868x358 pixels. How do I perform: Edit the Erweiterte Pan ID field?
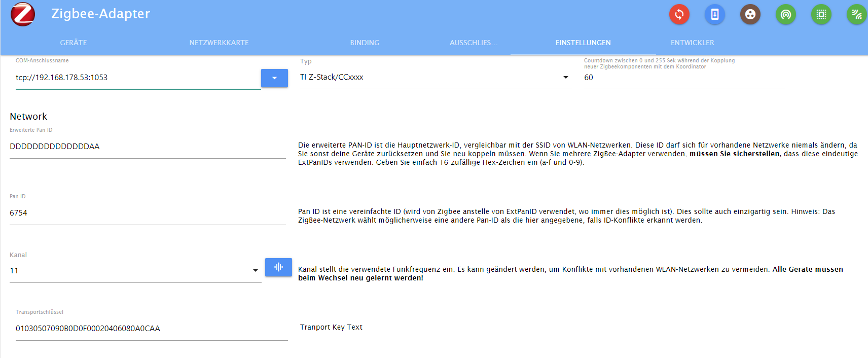click(x=148, y=147)
